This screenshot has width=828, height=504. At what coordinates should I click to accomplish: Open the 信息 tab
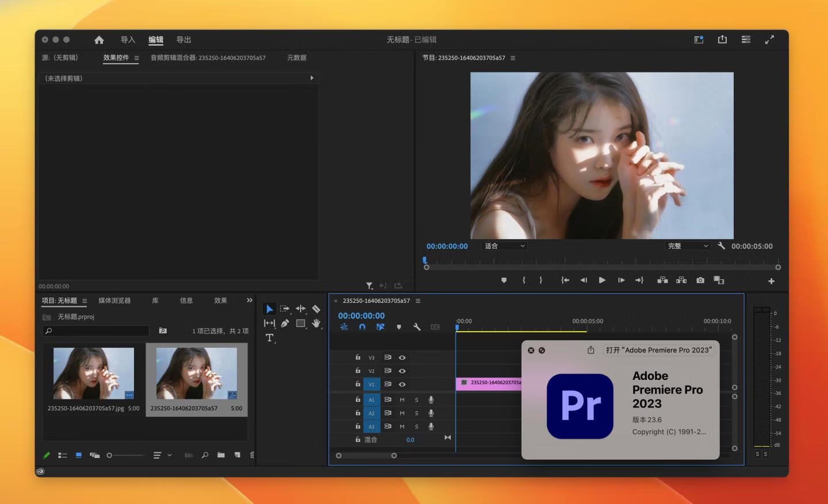point(186,301)
